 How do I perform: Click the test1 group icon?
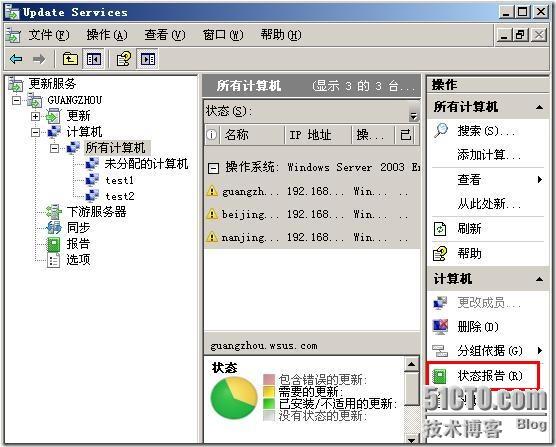pyautogui.click(x=92, y=180)
